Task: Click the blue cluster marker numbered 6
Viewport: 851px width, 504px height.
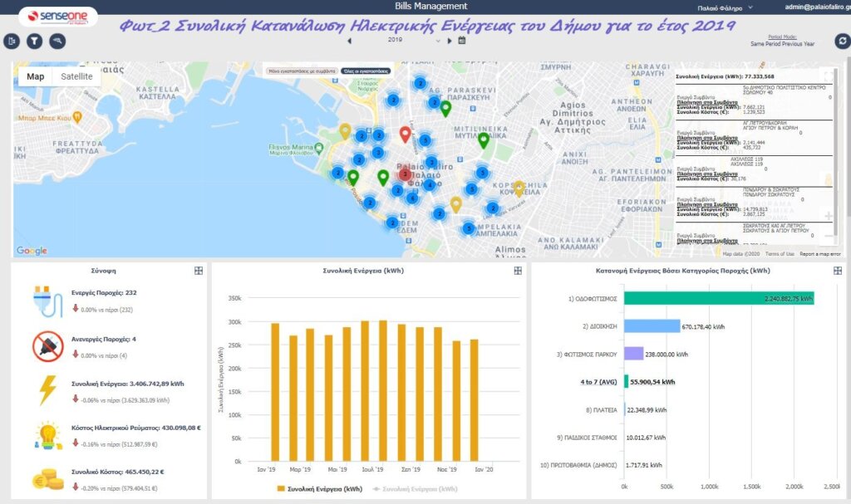Action: tap(412, 198)
